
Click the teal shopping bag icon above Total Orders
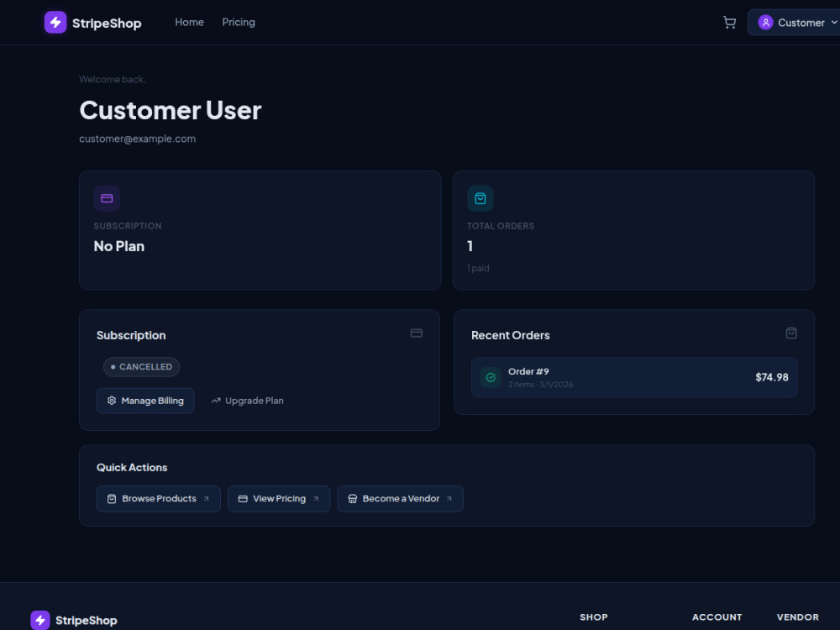tap(480, 198)
